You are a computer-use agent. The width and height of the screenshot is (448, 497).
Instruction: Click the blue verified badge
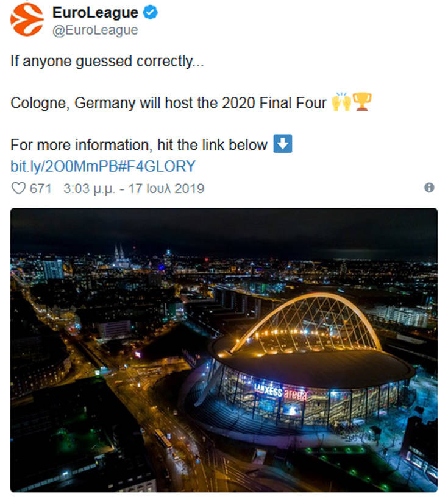coord(150,12)
